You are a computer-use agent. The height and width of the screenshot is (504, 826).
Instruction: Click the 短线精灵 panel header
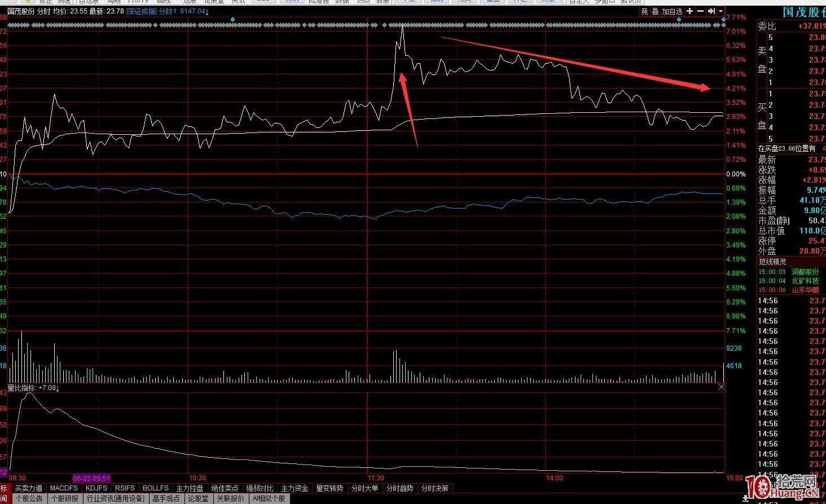click(x=772, y=262)
